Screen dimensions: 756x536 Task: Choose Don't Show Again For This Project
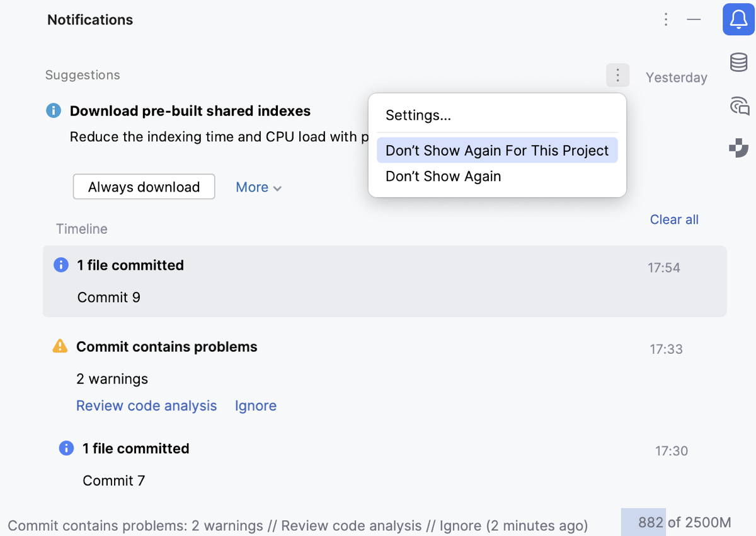[x=497, y=150]
